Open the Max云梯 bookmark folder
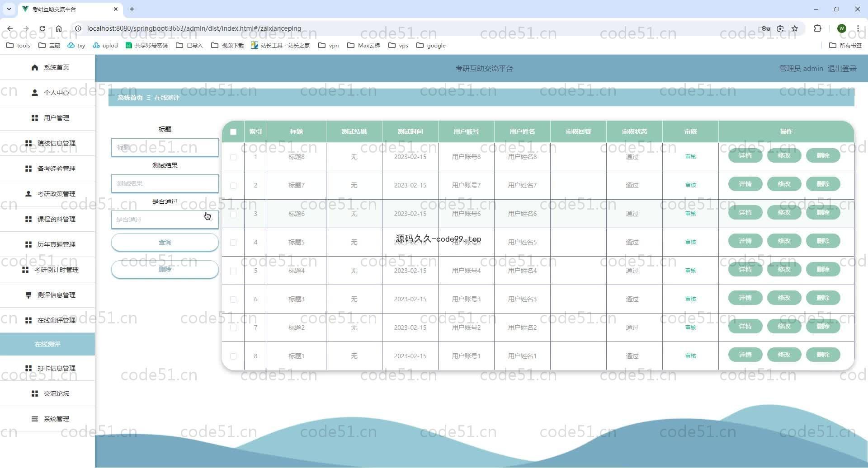This screenshot has height=468, width=868. [x=363, y=45]
